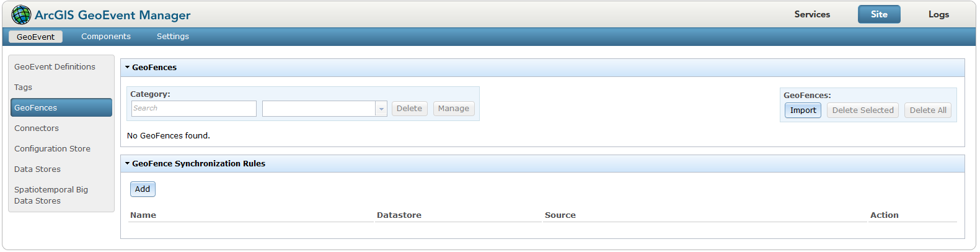Click the Source column header

[x=560, y=215]
